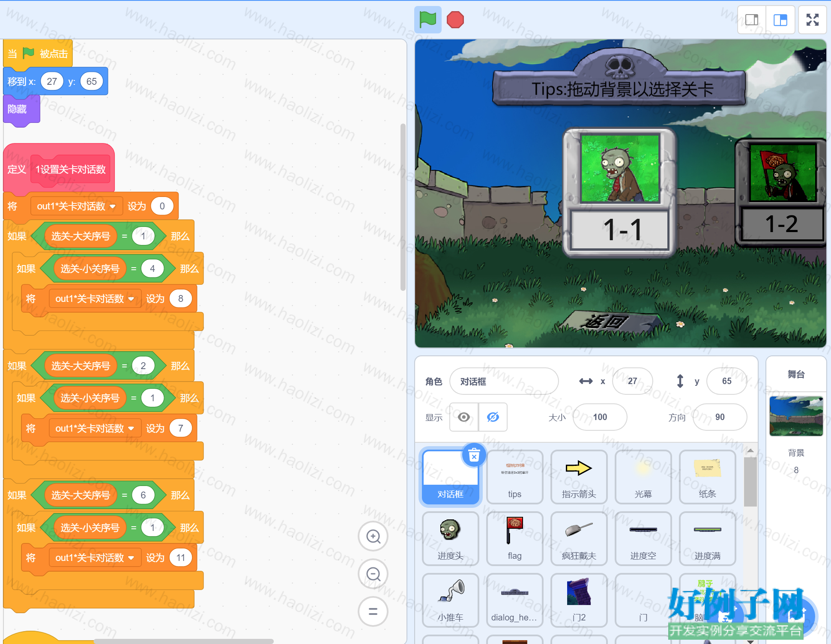
Task: Click the code workspace vertical scrollbar
Action: pos(403,207)
